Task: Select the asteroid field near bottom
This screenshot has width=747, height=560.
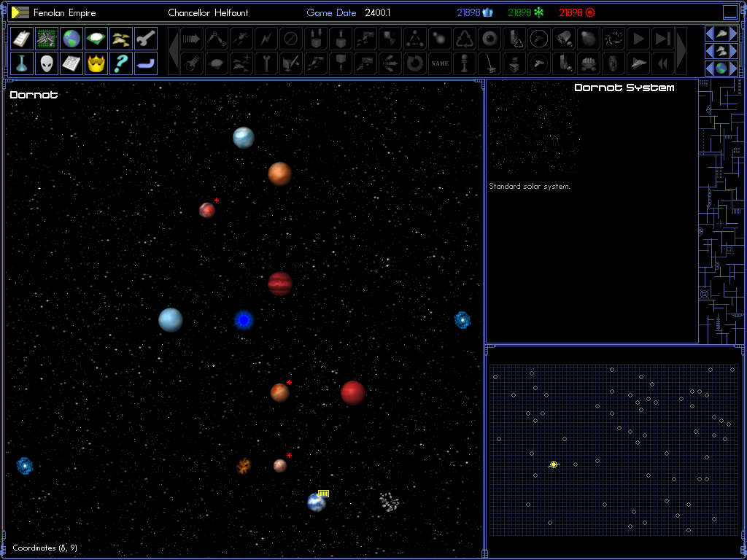Action: click(x=390, y=502)
